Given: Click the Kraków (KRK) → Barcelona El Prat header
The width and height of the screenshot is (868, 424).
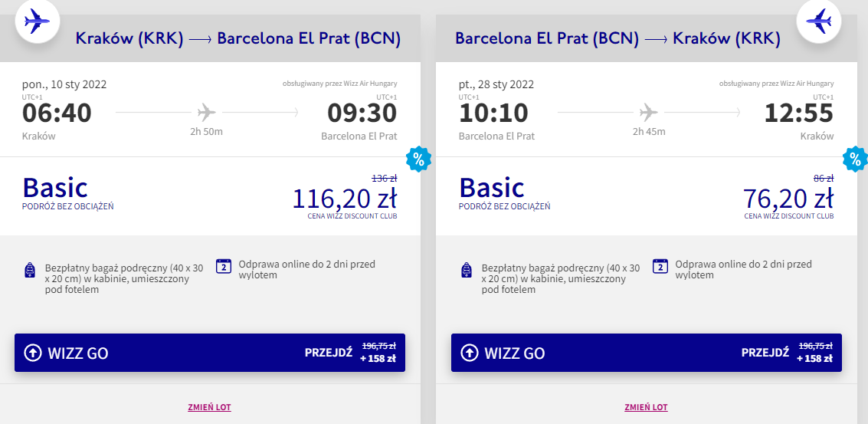Looking at the screenshot, I should click(x=237, y=38).
